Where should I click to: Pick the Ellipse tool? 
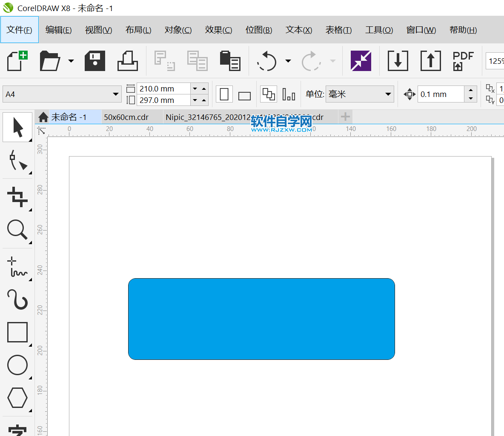coord(17,365)
